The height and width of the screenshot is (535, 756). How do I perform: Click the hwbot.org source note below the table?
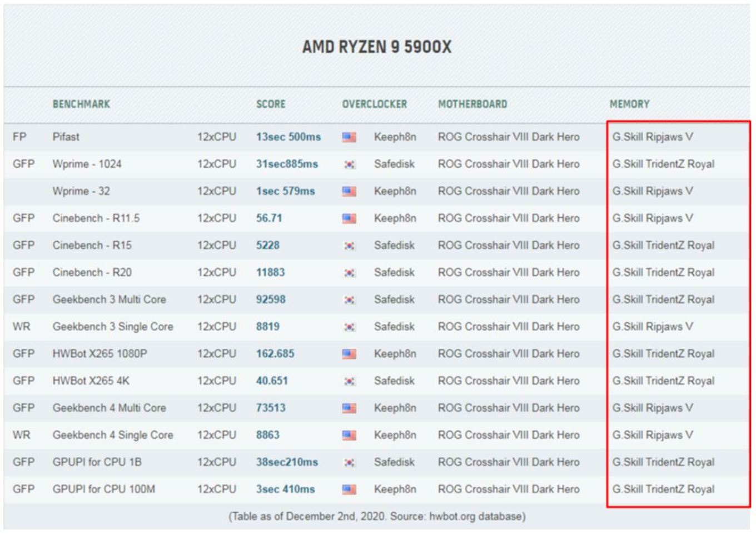click(377, 517)
